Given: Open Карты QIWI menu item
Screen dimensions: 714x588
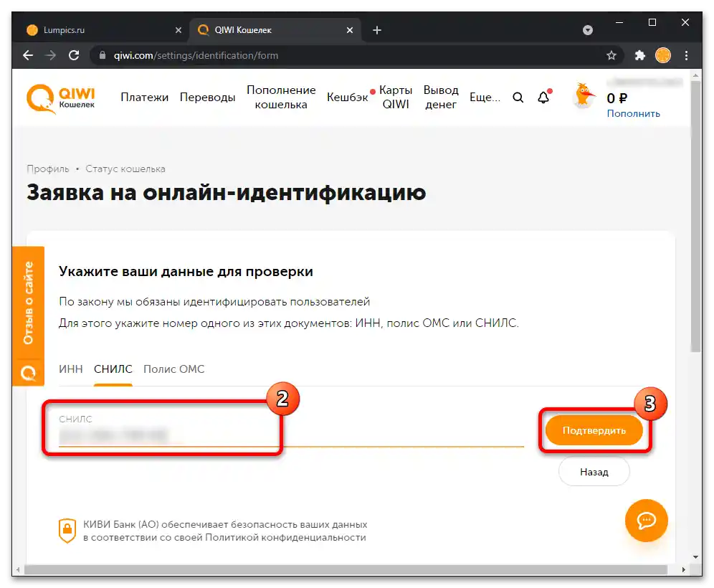Looking at the screenshot, I should (x=396, y=97).
